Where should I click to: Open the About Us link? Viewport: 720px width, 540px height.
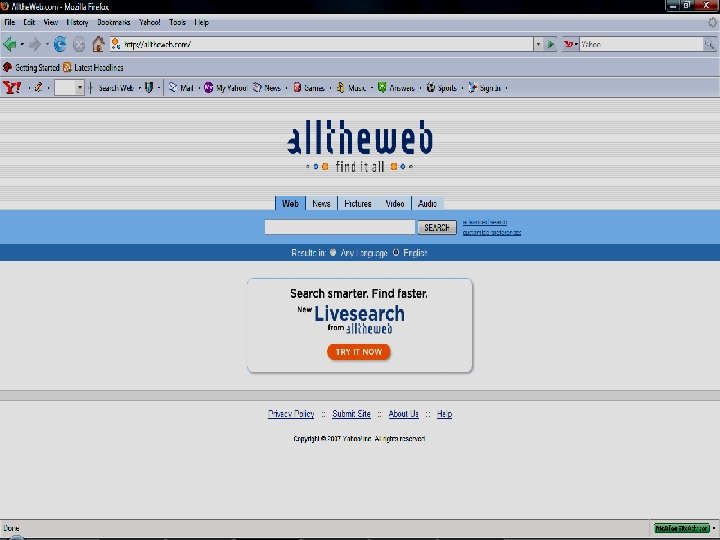(x=404, y=414)
